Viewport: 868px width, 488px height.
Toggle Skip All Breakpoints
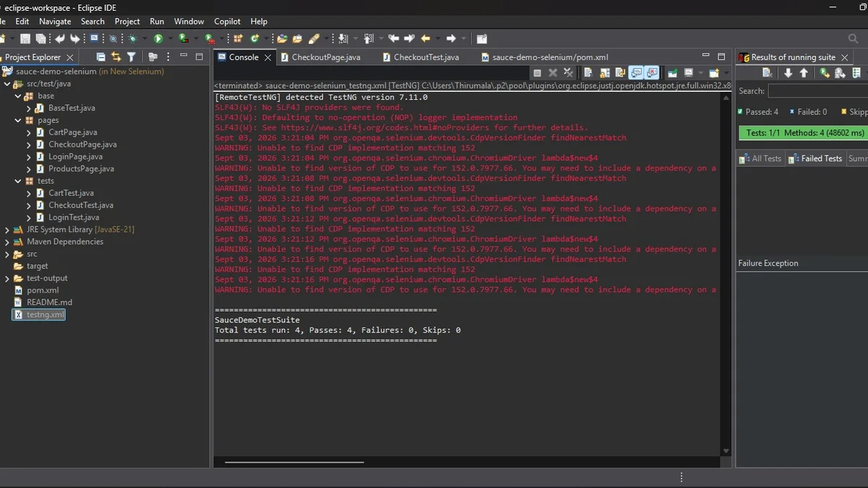click(x=113, y=38)
